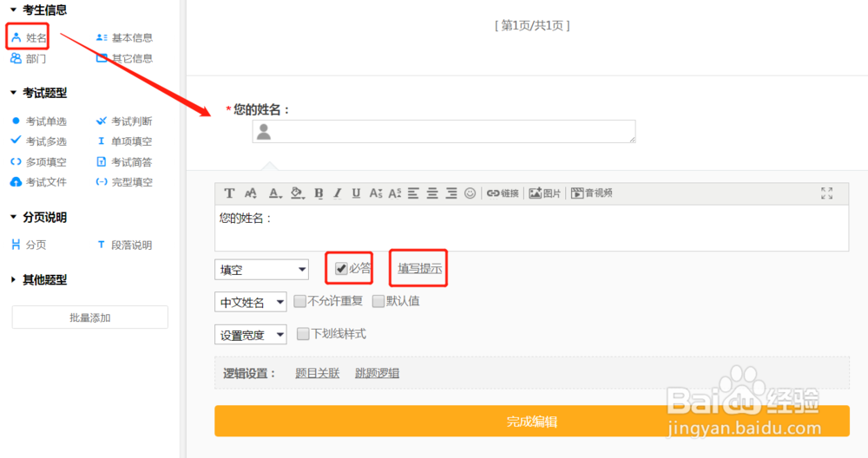This screenshot has height=458, width=868.
Task: Open 填写提示 link
Action: coord(419,269)
